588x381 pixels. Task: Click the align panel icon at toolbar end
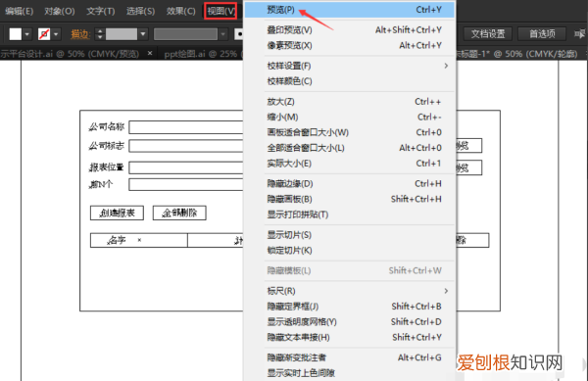click(579, 34)
